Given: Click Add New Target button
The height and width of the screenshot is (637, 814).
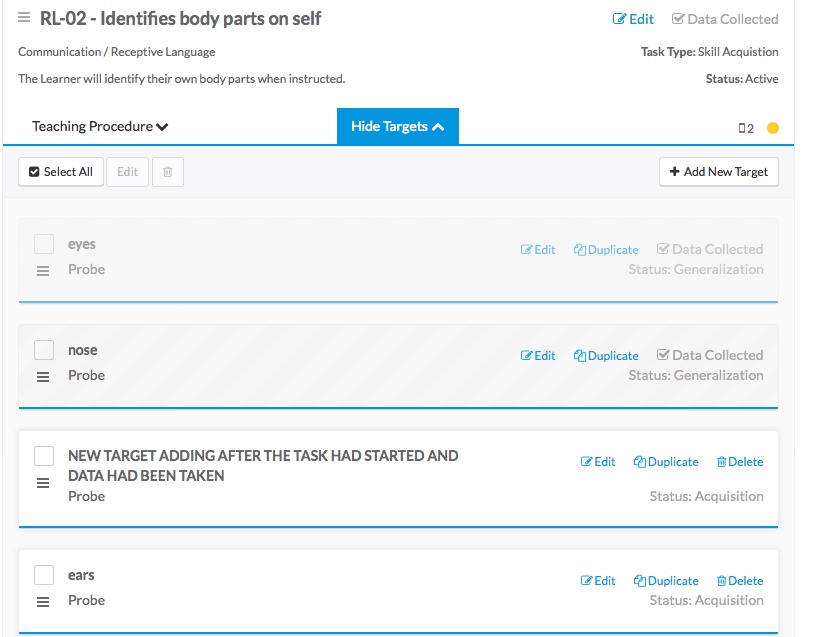Looking at the screenshot, I should (x=718, y=172).
